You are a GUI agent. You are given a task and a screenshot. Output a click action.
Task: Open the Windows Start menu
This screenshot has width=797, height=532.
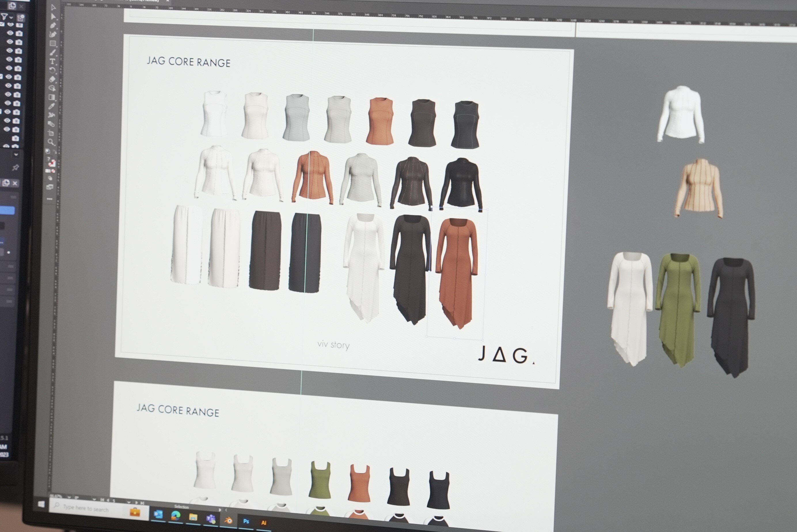point(41,505)
